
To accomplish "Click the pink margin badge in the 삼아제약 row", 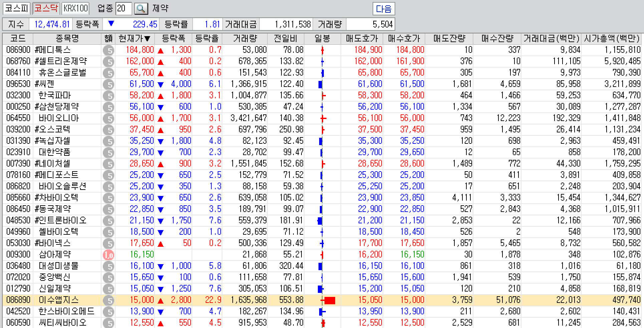I will click(109, 255).
